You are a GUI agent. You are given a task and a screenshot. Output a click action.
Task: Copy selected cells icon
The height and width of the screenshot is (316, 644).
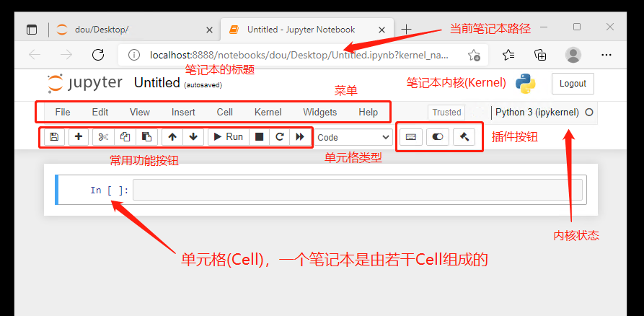pos(125,137)
